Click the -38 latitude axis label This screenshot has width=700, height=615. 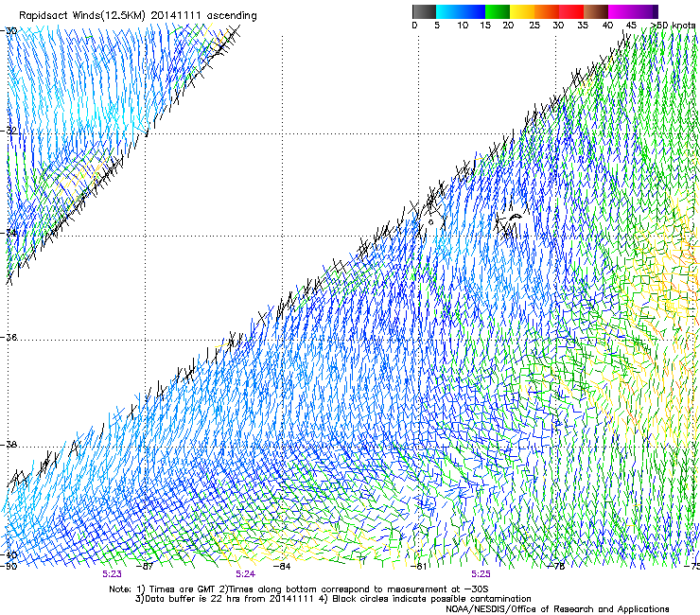point(9,445)
